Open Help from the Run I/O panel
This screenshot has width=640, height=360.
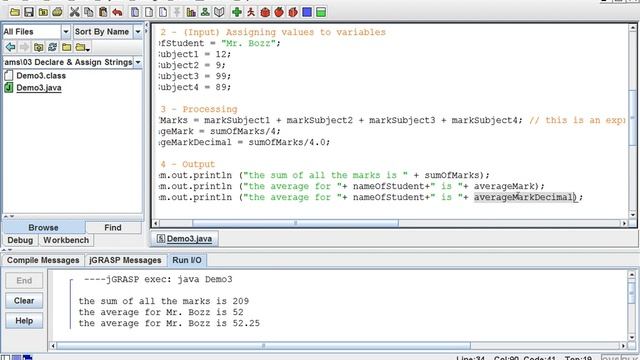24,320
